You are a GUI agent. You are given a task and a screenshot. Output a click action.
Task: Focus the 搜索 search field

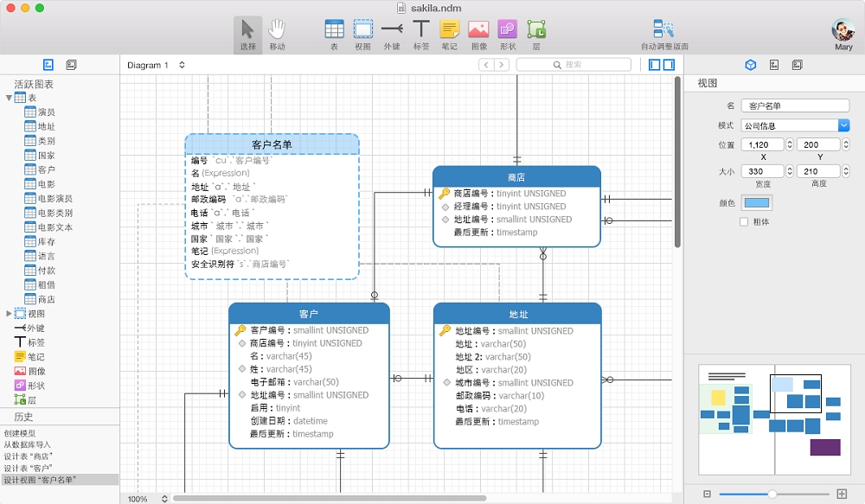[x=573, y=65]
